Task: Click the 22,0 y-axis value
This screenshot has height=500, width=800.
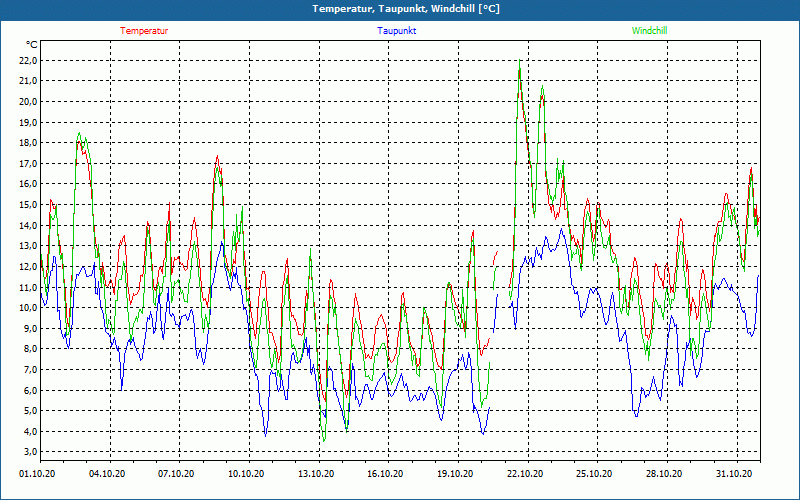Action: (x=27, y=60)
